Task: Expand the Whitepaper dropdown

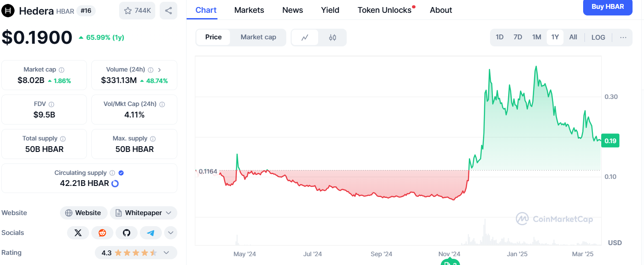Action: tap(143, 213)
